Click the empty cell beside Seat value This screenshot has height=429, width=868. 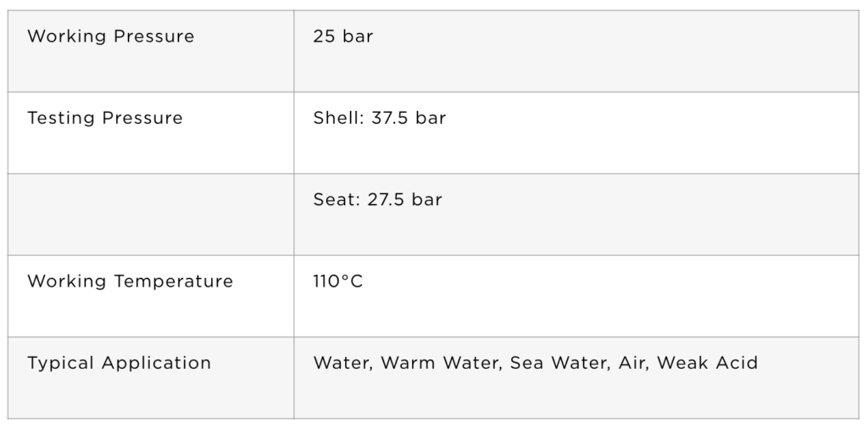coord(151,214)
